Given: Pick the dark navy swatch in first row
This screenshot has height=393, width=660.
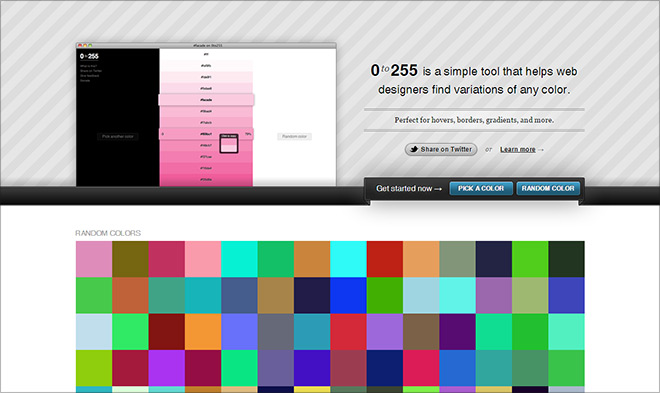Looking at the screenshot, I should (x=494, y=259).
